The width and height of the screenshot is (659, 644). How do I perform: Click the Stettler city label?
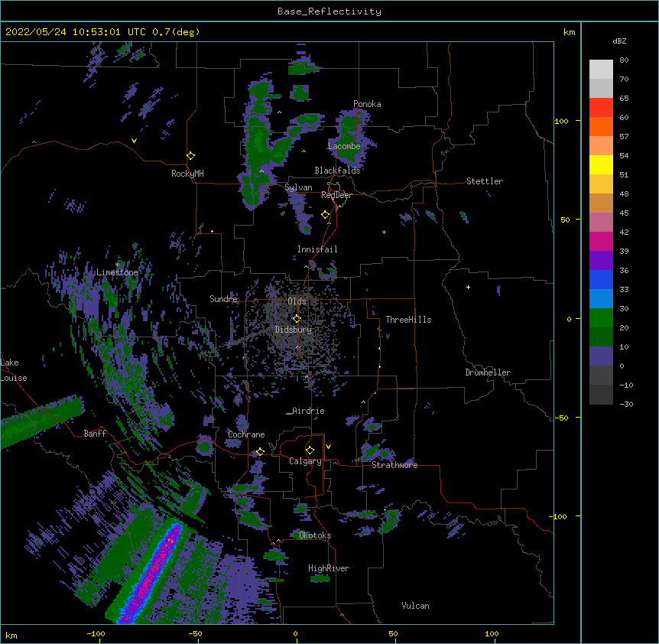485,181
